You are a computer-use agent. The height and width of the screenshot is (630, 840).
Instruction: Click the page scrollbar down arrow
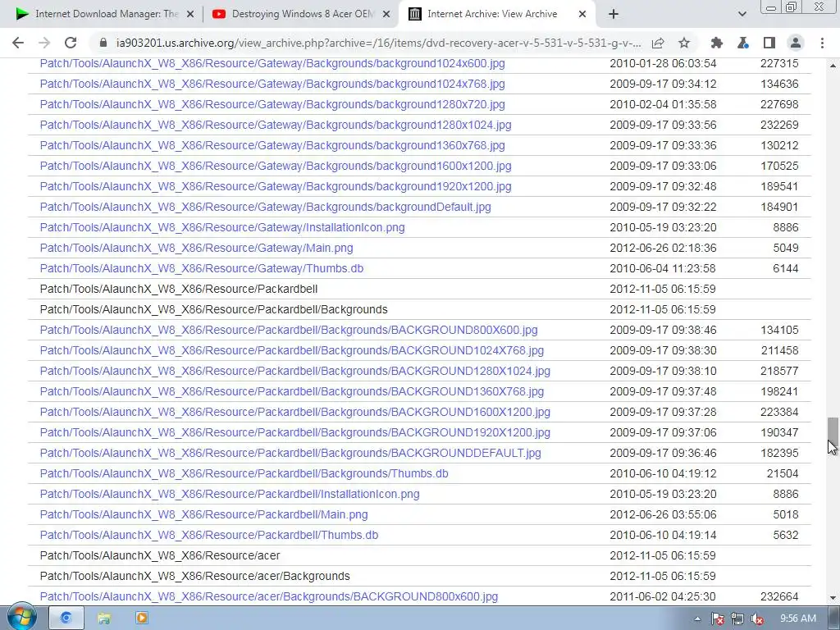tap(833, 598)
